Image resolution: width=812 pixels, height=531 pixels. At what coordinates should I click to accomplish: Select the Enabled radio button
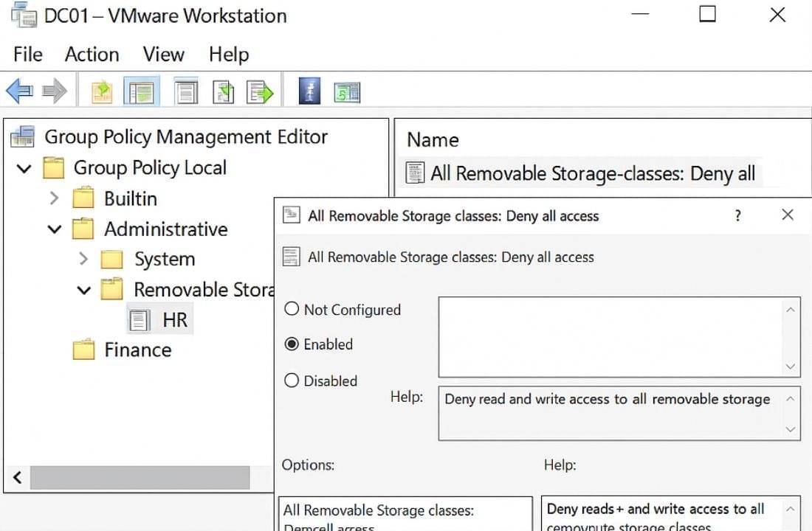292,344
